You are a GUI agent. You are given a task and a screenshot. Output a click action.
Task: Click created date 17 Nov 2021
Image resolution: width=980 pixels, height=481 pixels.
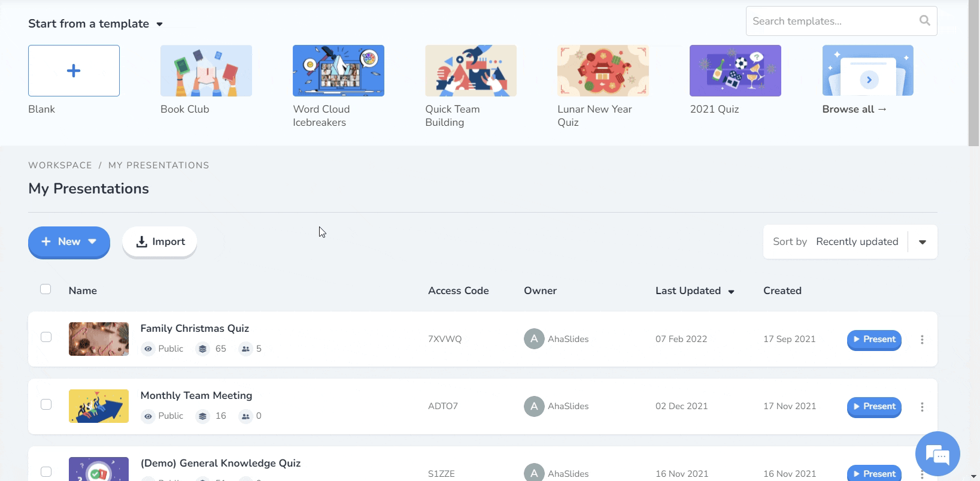coord(790,406)
